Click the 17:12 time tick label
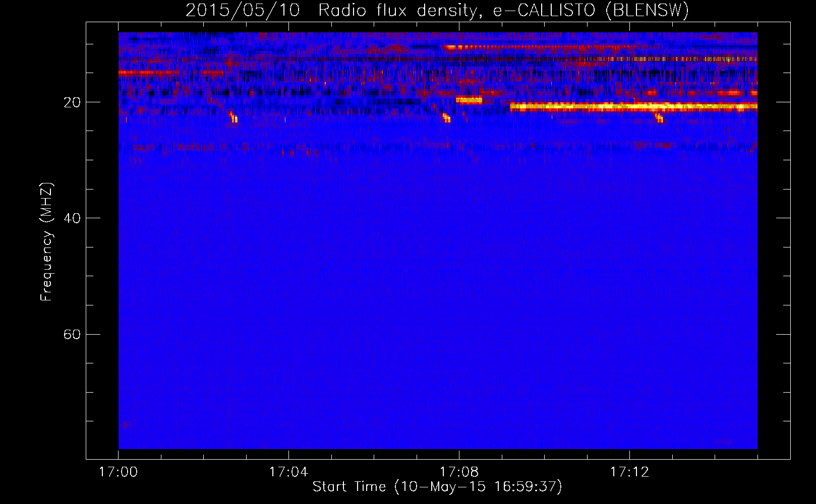The height and width of the screenshot is (504, 816). [x=629, y=472]
